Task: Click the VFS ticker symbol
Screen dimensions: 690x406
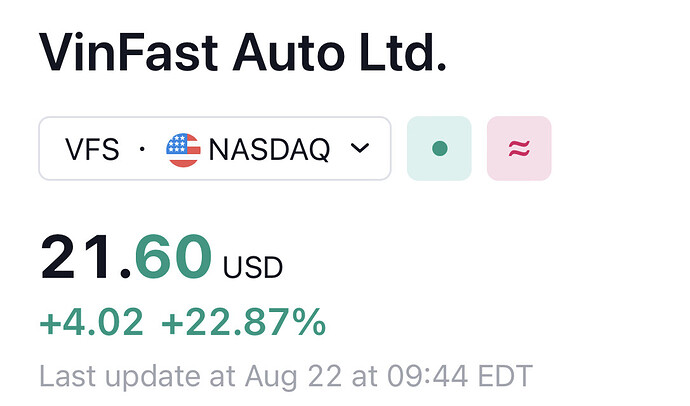Action: [92, 149]
